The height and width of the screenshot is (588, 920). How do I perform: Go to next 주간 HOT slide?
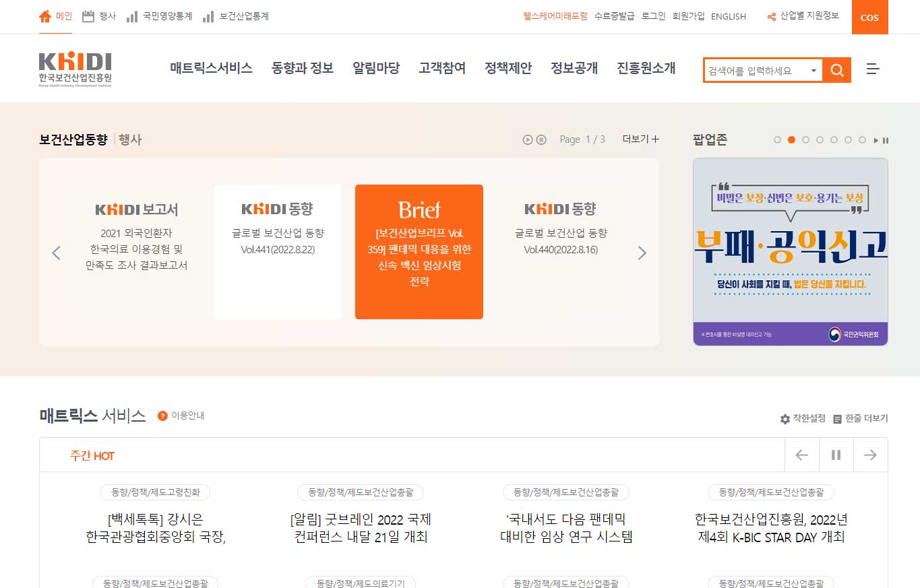point(870,455)
